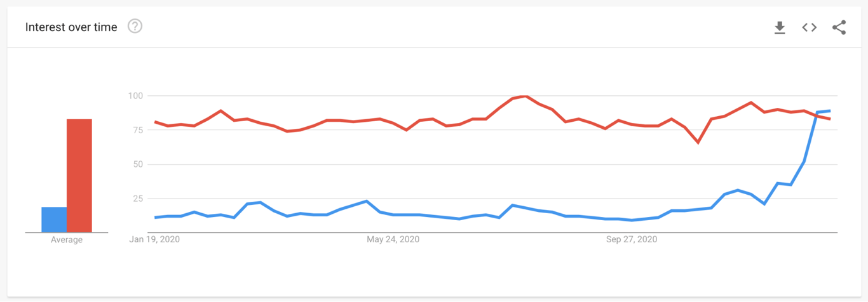Click the Average label under bars

point(67,240)
